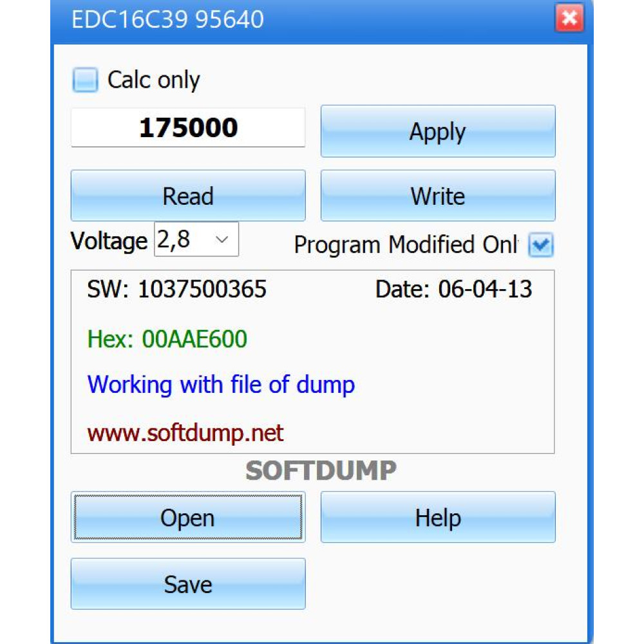
Task: Click the Write button
Action: [x=438, y=196]
